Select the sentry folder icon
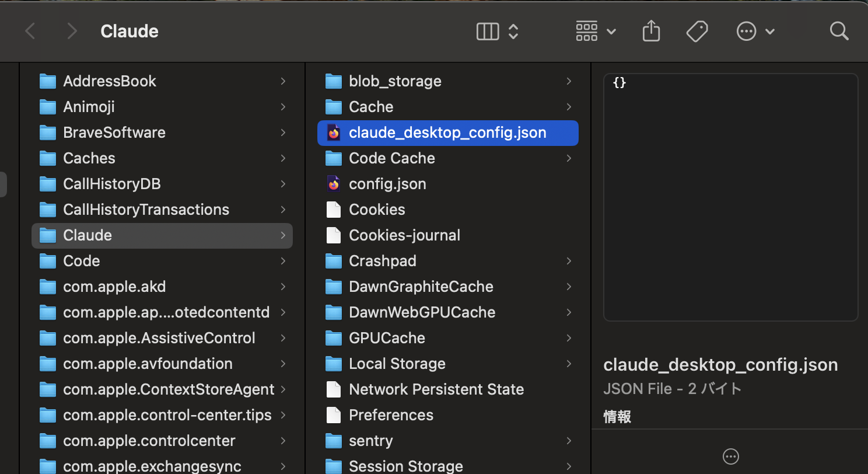 click(334, 441)
